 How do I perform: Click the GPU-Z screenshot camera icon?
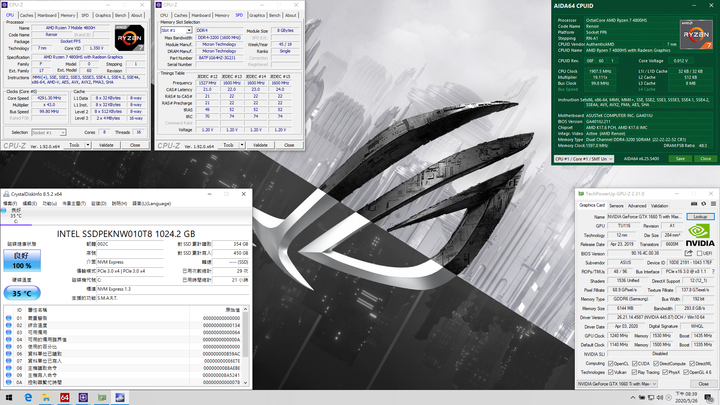pyautogui.click(x=694, y=204)
